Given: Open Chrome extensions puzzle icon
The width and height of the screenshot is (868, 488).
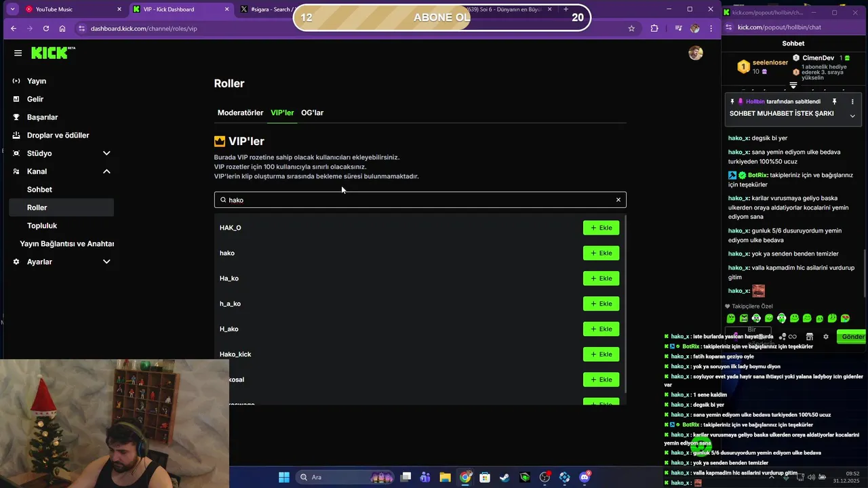Looking at the screenshot, I should tap(654, 28).
